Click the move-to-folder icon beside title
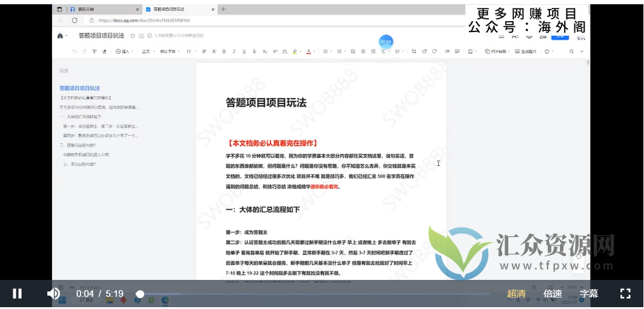644x309 pixels. click(141, 36)
